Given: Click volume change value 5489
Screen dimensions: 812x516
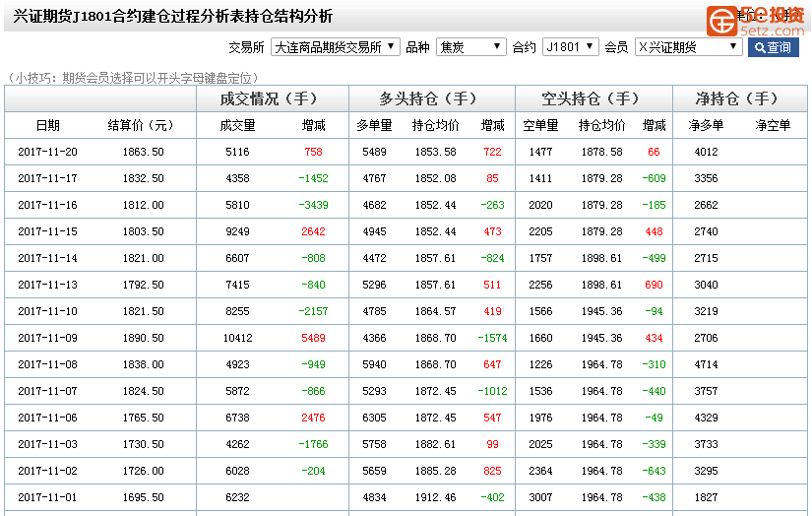Looking at the screenshot, I should [x=313, y=338].
